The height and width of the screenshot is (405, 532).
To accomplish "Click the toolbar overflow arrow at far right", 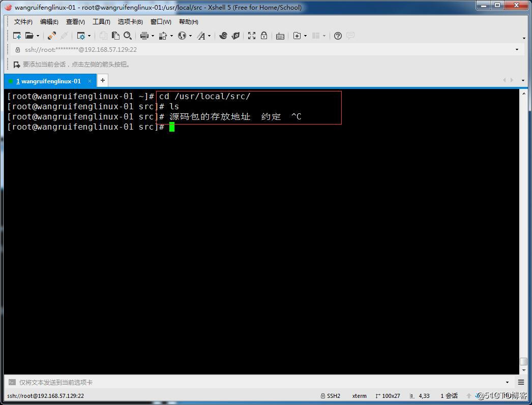I will coord(524,38).
